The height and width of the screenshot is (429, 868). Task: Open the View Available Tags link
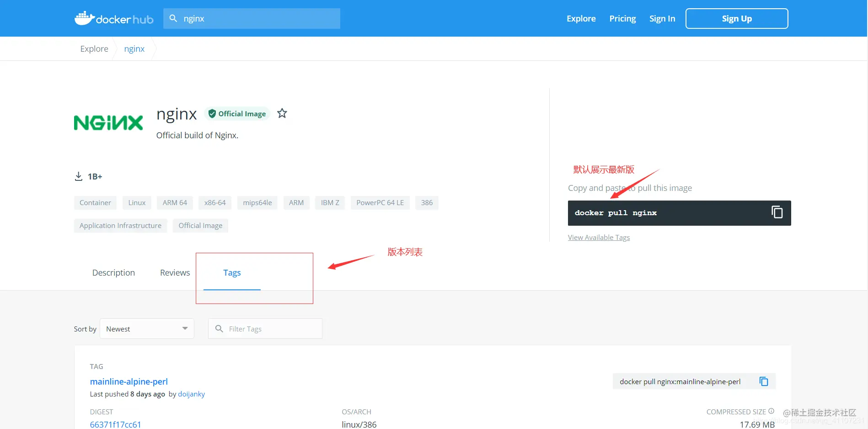(x=599, y=237)
